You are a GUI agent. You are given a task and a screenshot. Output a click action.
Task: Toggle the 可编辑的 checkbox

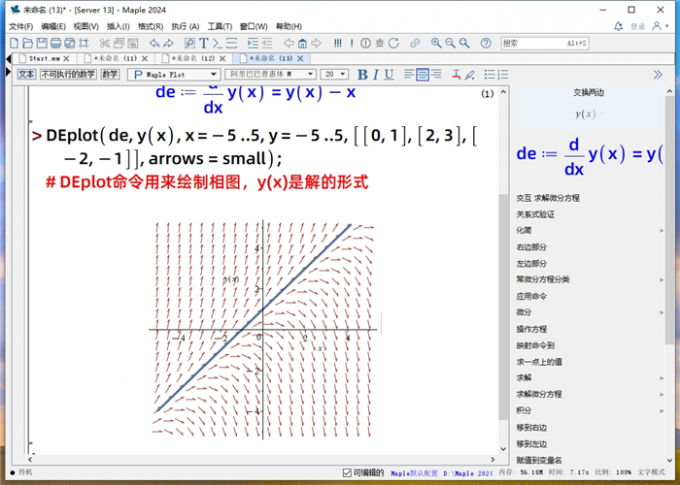pyautogui.click(x=346, y=472)
